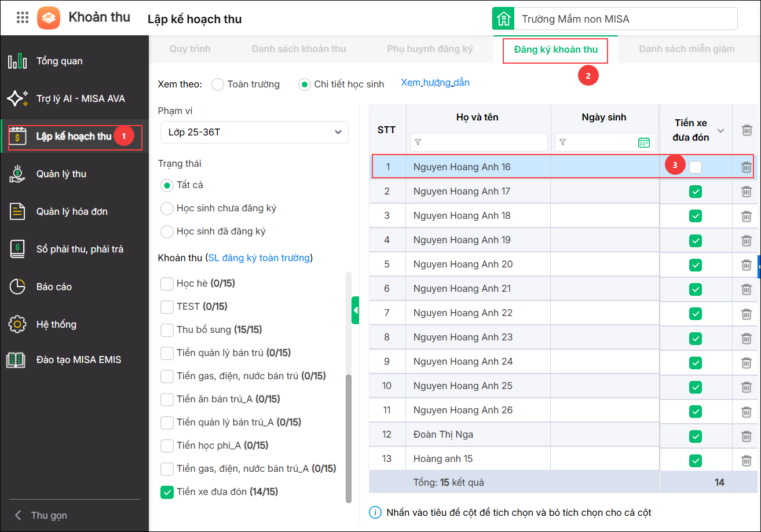
Task: Click the Khoản thu list scrollbar
Action: [349, 439]
